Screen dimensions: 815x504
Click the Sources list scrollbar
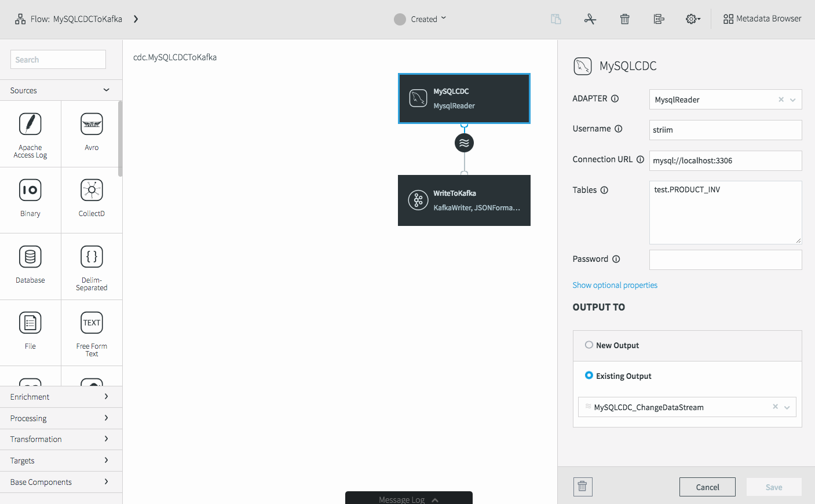tap(120, 139)
